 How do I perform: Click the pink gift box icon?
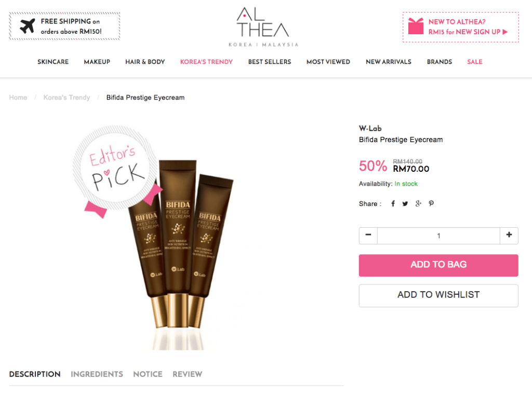pyautogui.click(x=416, y=26)
